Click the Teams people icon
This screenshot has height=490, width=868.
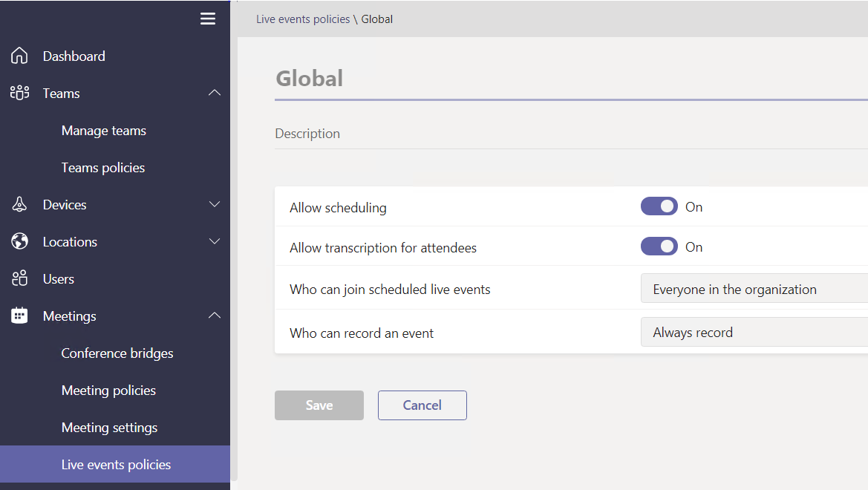pyautogui.click(x=19, y=93)
